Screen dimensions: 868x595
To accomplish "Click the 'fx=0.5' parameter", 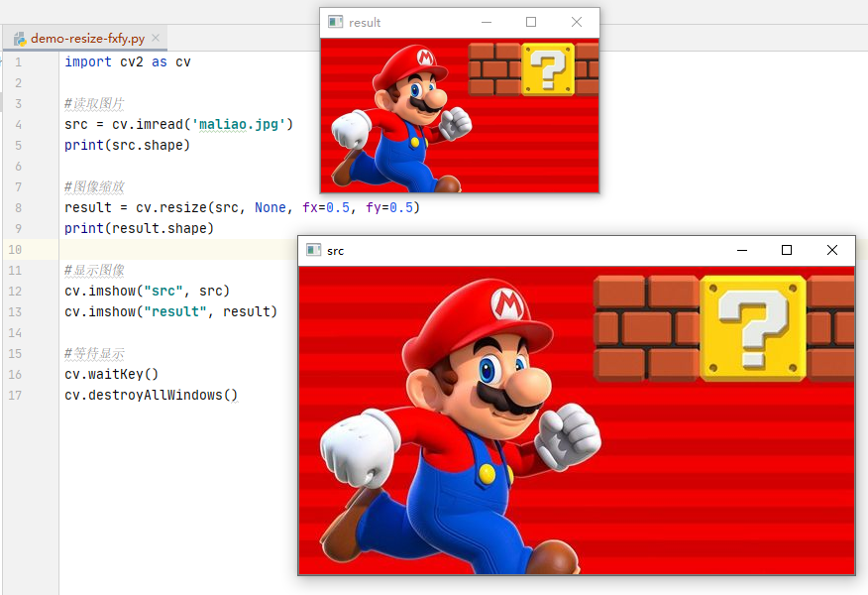I will click(x=326, y=207).
